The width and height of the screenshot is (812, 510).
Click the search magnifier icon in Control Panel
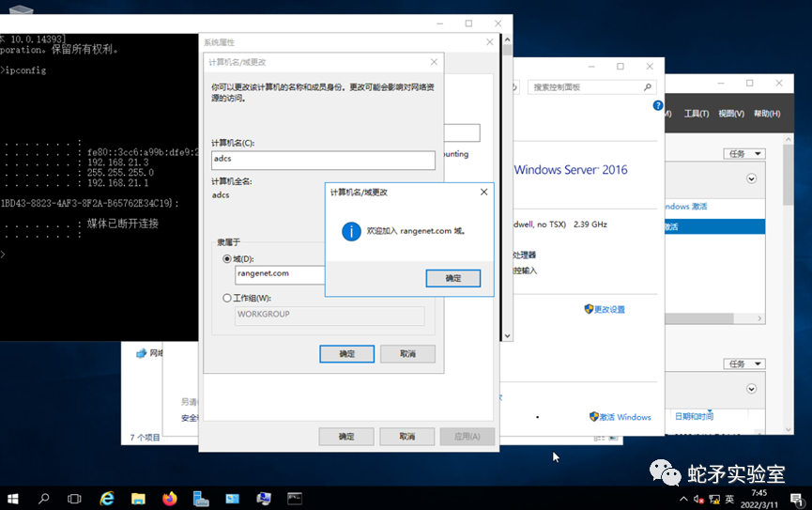coord(648,87)
